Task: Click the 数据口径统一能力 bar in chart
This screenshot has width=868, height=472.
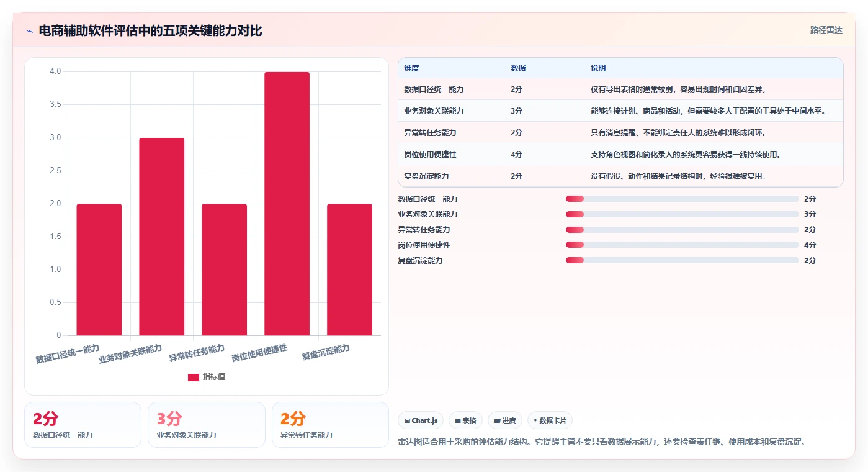Action: pos(99,270)
